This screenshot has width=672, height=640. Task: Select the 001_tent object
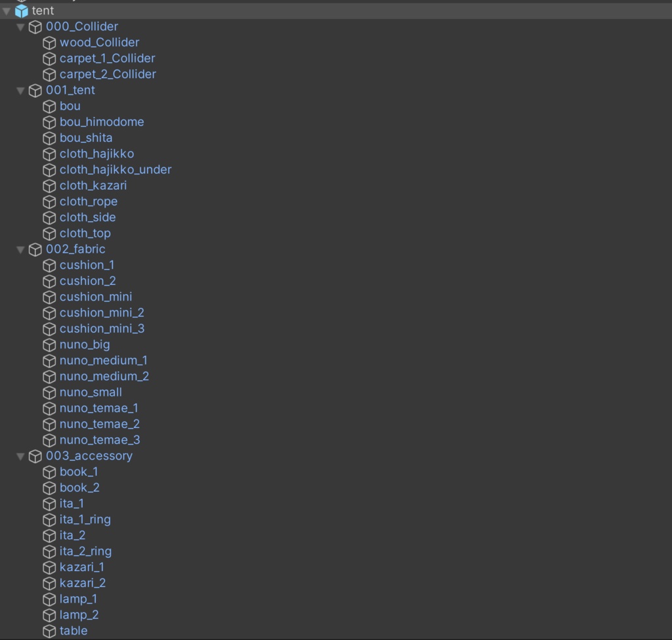pos(70,90)
